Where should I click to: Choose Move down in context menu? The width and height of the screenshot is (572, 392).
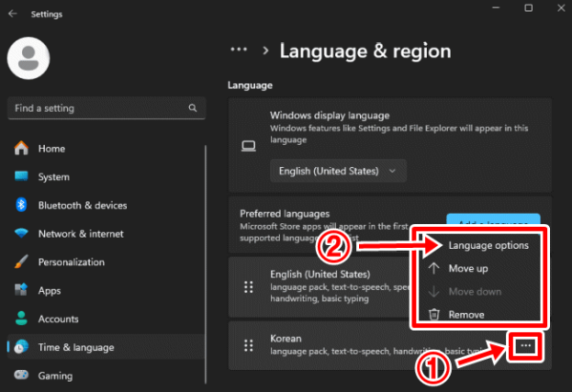click(475, 292)
